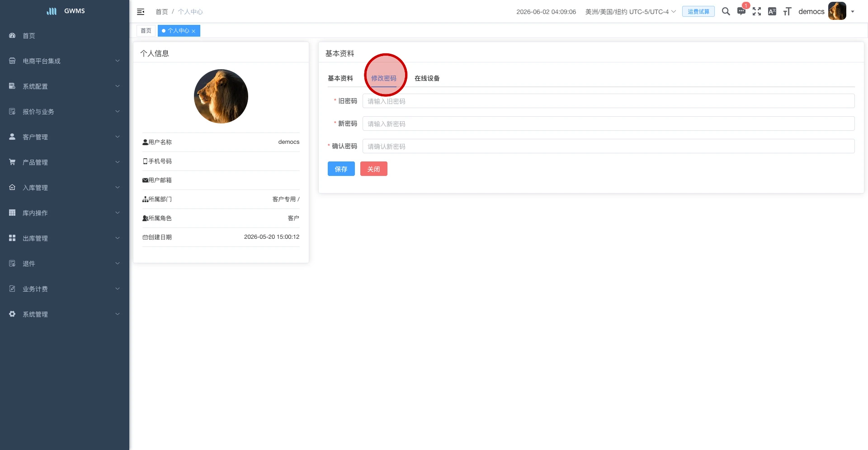This screenshot has width=868, height=450.
Task: Click the 库内操作 sidebar icon
Action: pyautogui.click(x=12, y=213)
